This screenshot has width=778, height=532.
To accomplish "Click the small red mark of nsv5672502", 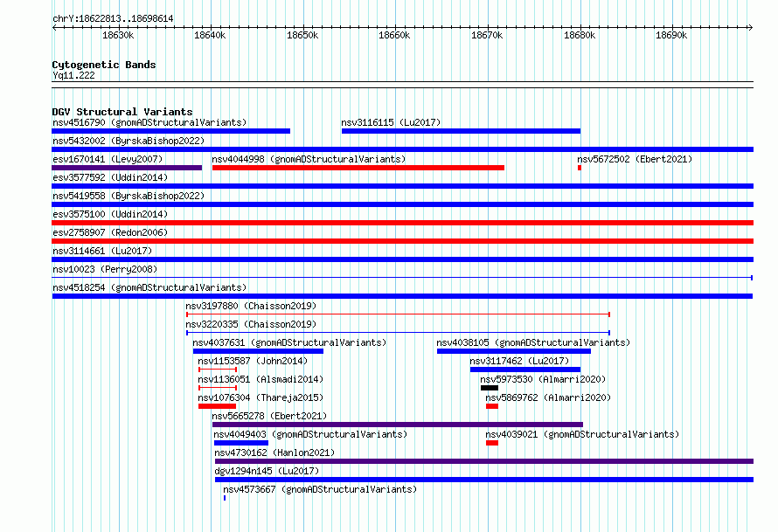I will [x=580, y=168].
